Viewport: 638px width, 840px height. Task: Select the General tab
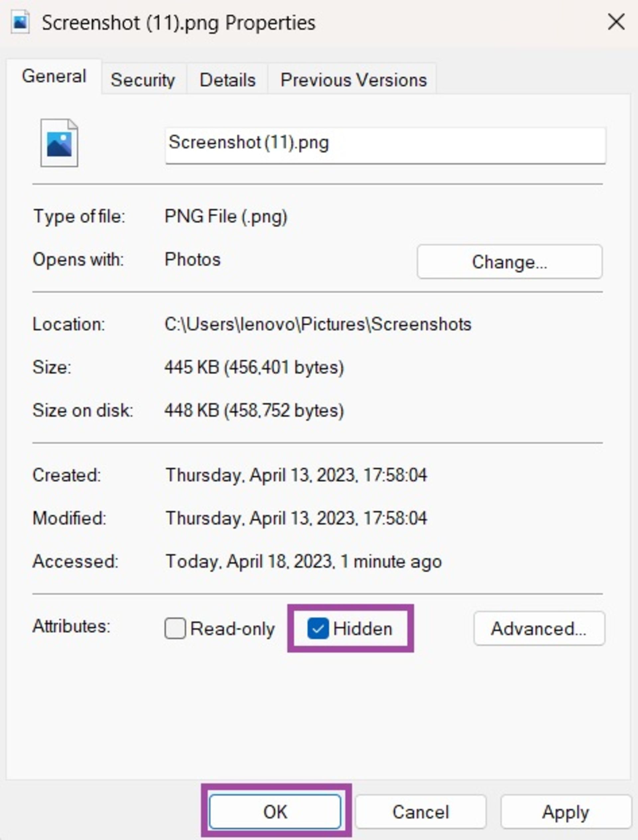[x=54, y=76]
